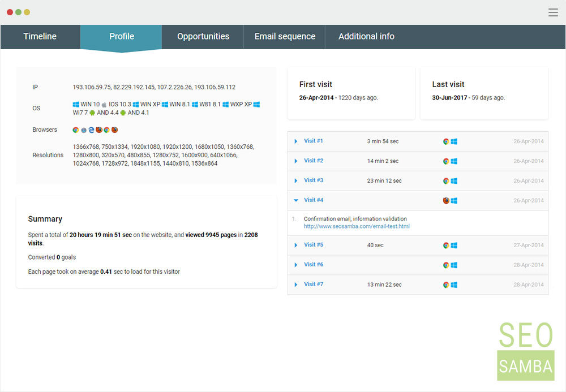Go to the Email sequence tab
This screenshot has height=392, width=566.
[x=285, y=37]
